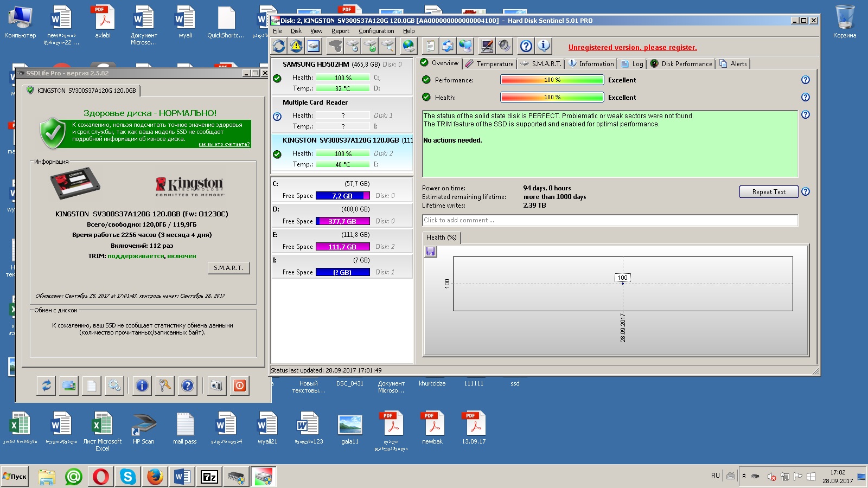Click the speaker sound icon in Sentinel toolbar
This screenshot has height=488, width=868.
tap(505, 46)
